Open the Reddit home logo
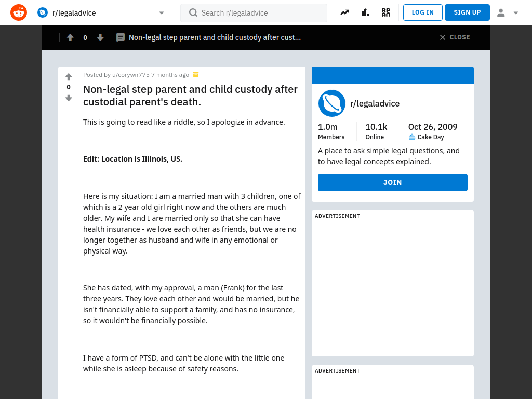 point(19,12)
